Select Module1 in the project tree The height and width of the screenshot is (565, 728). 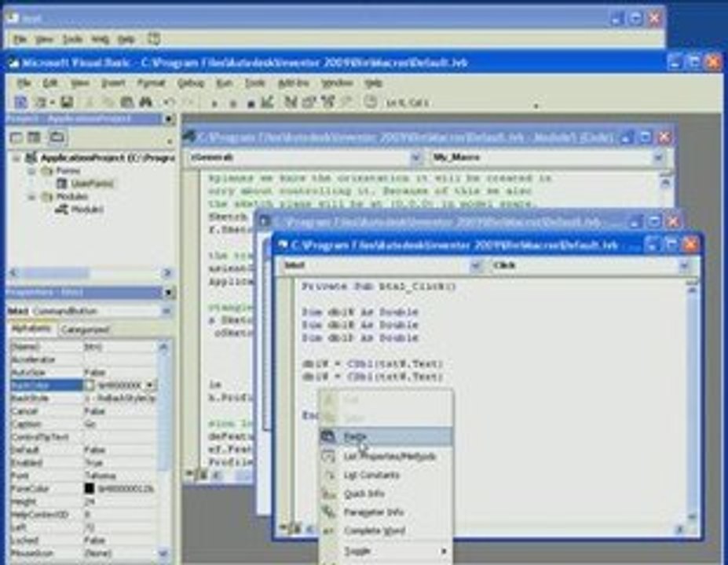pyautogui.click(x=87, y=210)
